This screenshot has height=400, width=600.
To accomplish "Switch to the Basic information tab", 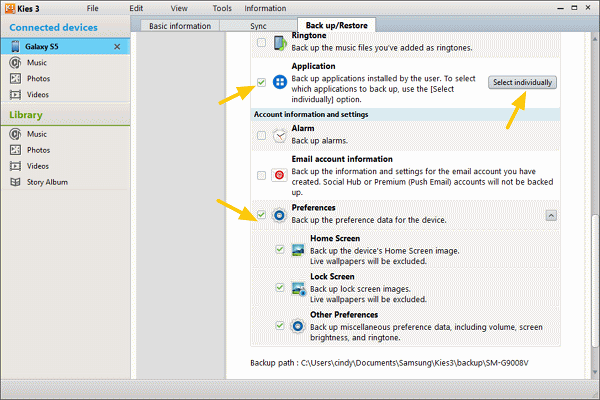I will (180, 26).
